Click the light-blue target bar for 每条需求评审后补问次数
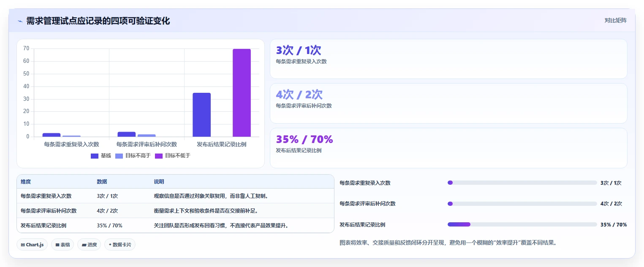This screenshot has height=267, width=644. [147, 135]
